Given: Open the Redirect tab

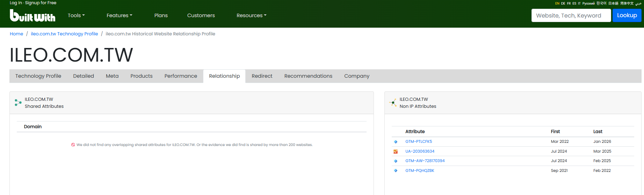Looking at the screenshot, I should pos(262,76).
